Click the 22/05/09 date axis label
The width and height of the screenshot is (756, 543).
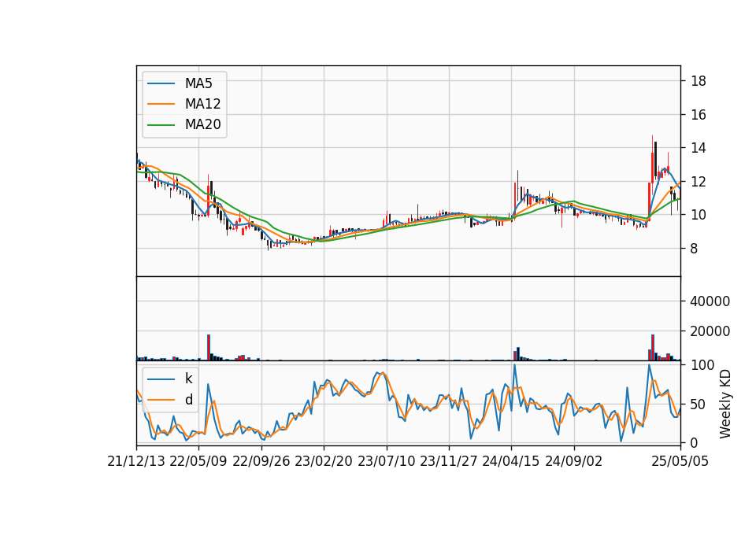198,461
